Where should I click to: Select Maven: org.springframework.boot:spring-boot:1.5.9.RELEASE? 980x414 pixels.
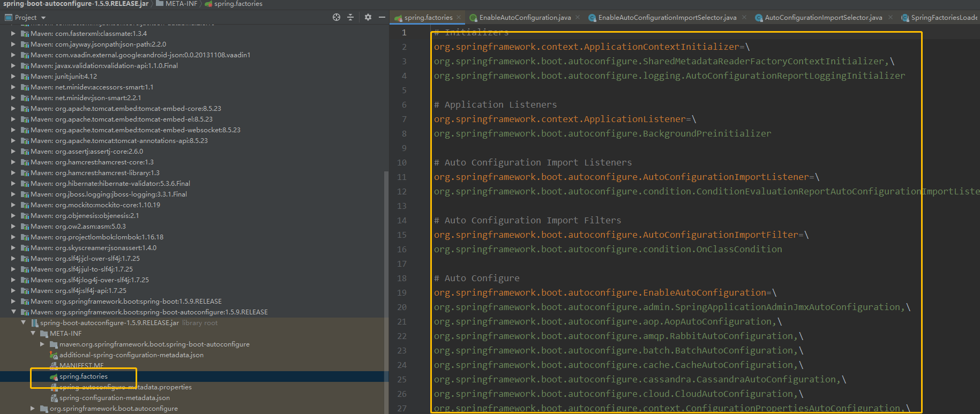(126, 302)
